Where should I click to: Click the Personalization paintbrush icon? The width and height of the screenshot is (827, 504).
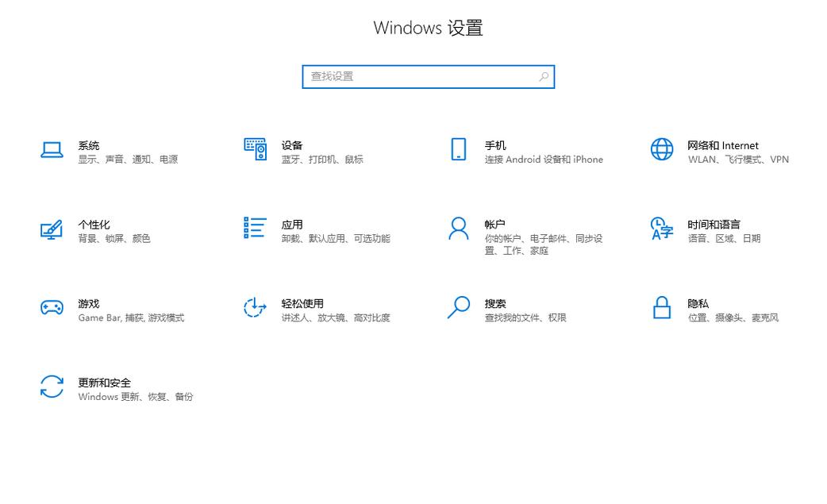tap(51, 230)
